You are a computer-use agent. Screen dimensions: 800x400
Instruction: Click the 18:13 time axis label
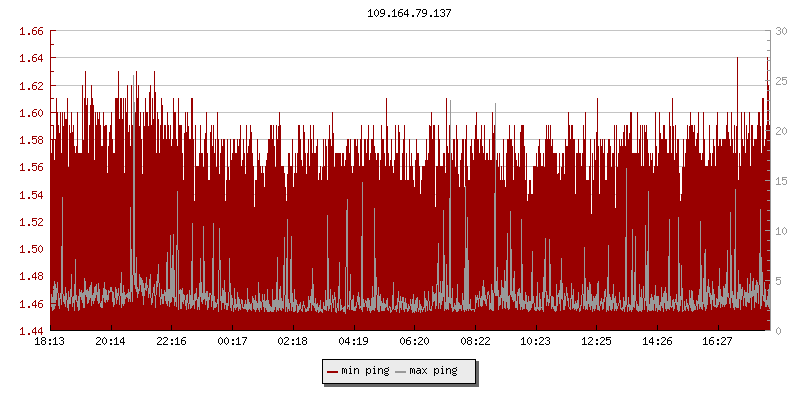[x=50, y=342]
